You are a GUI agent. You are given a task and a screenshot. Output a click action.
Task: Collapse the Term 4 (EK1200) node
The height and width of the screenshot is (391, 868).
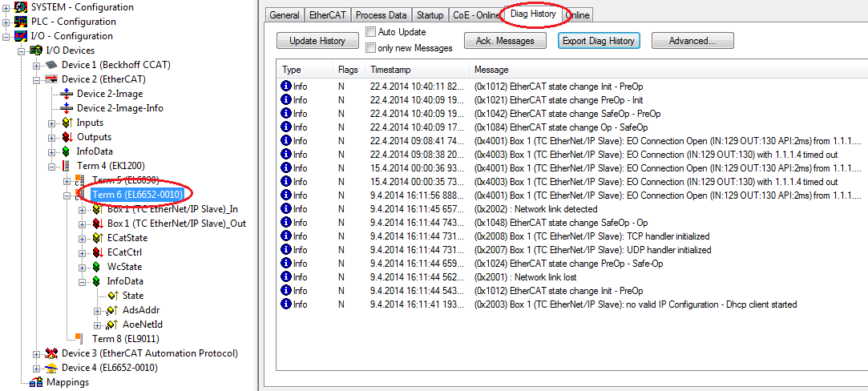53,166
